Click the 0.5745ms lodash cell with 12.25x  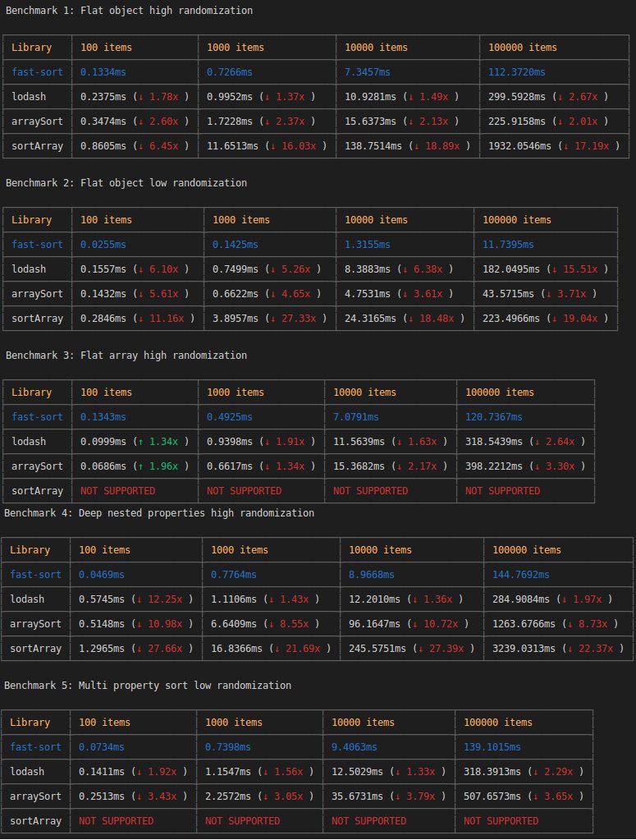pos(136,599)
